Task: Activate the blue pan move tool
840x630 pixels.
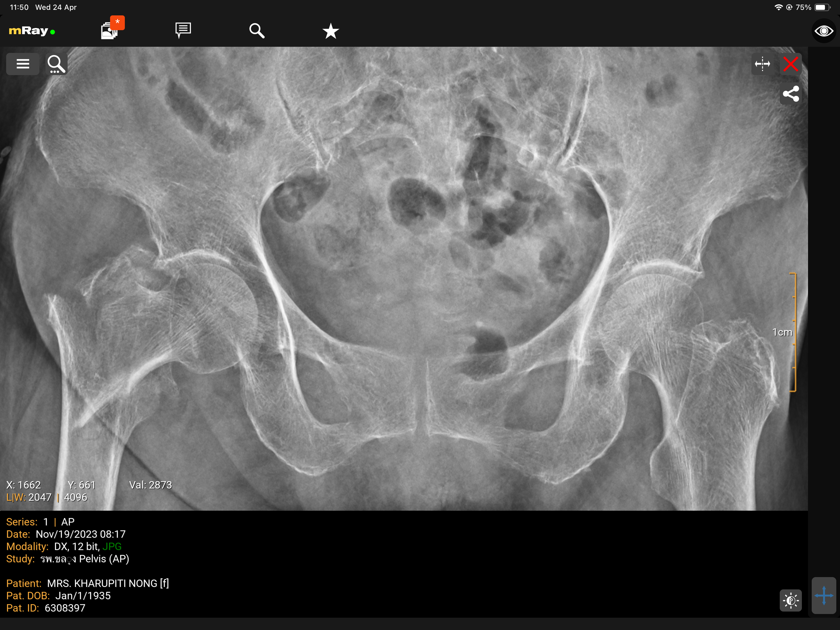Action: point(823,596)
